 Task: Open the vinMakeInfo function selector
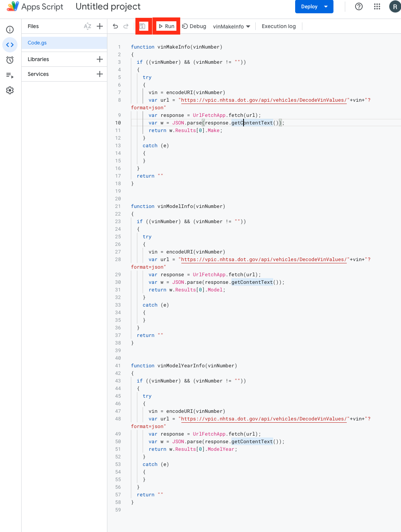[x=231, y=26]
